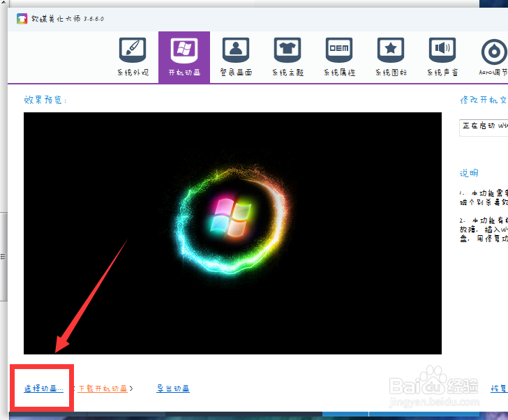This screenshot has width=508, height=420.
Task: Click the 效果预览 heading text
Action: coord(45,100)
